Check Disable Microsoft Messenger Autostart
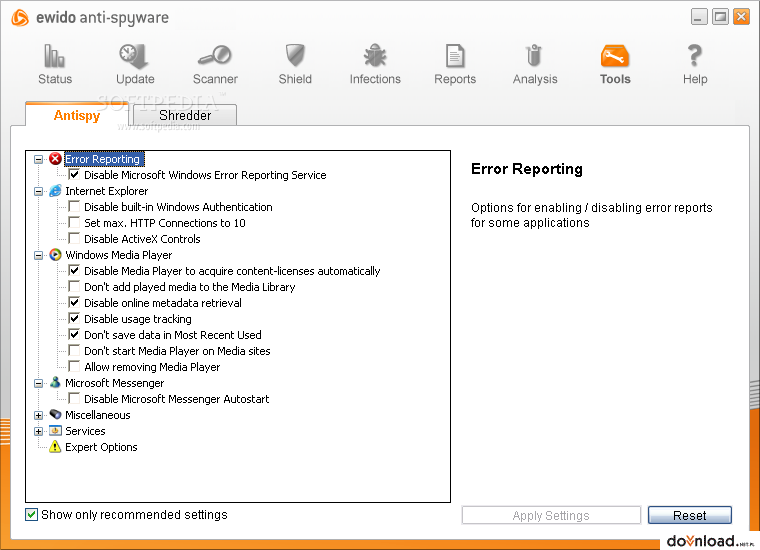Image resolution: width=760 pixels, height=550 pixels. tap(74, 398)
